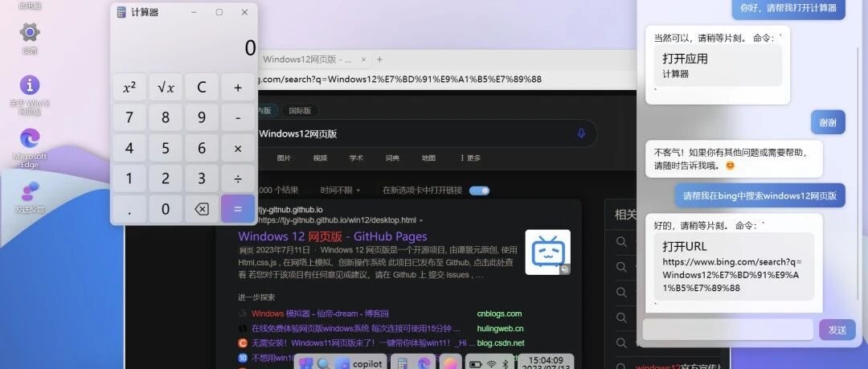The width and height of the screenshot is (868, 369).
Task: Click the Wi-Fi icon in taskbar
Action: 491,364
